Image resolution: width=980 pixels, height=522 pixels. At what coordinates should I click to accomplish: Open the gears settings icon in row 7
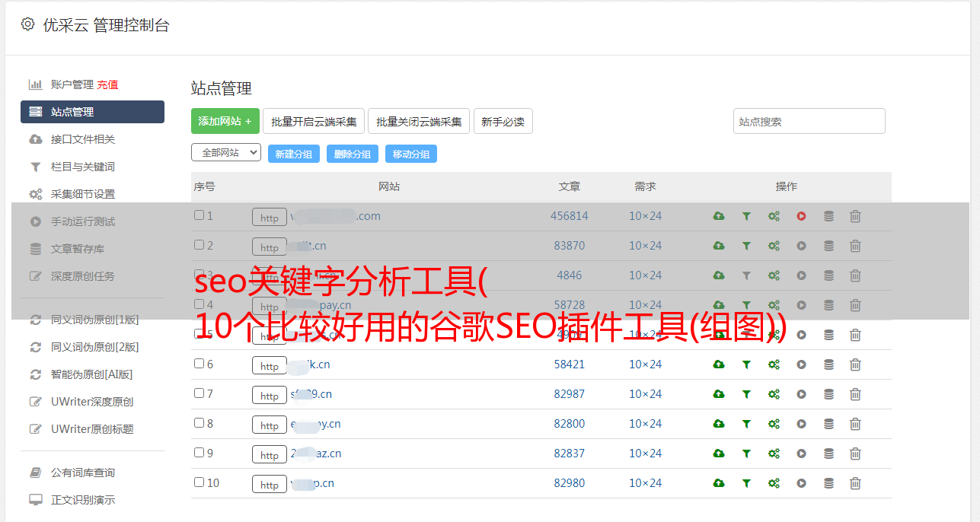(x=774, y=394)
